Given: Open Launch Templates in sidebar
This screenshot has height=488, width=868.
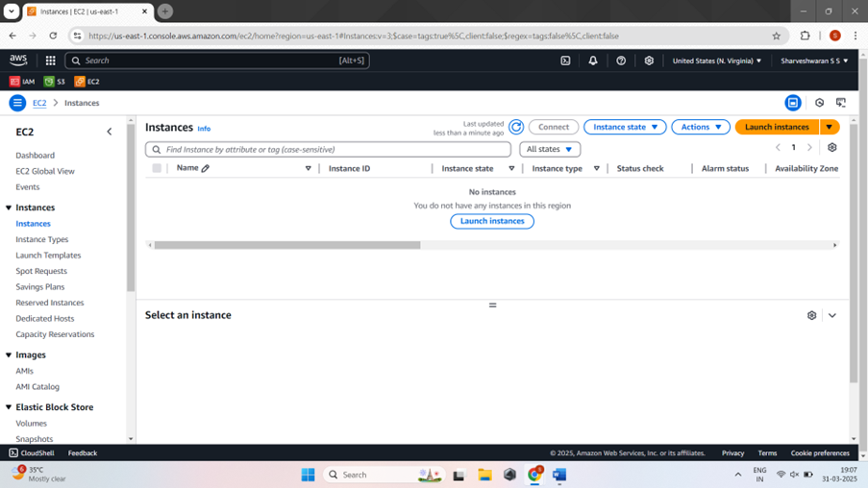Looking at the screenshot, I should [x=48, y=256].
